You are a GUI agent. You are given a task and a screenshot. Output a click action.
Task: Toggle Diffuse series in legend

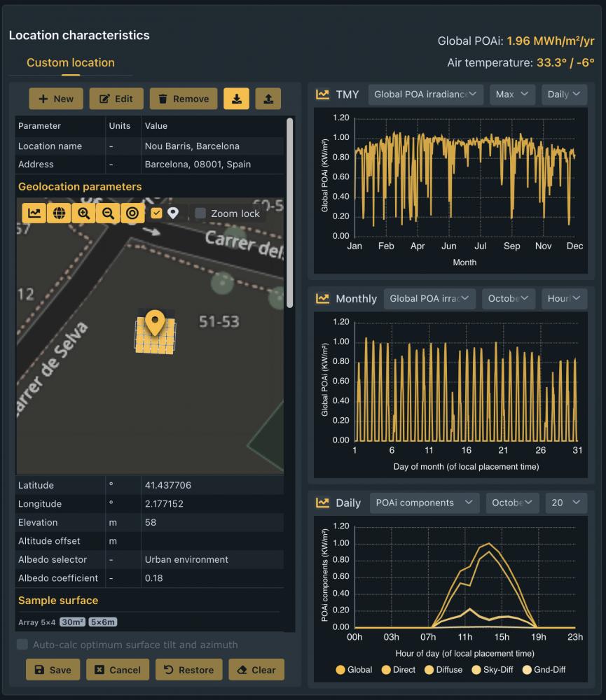click(x=443, y=670)
